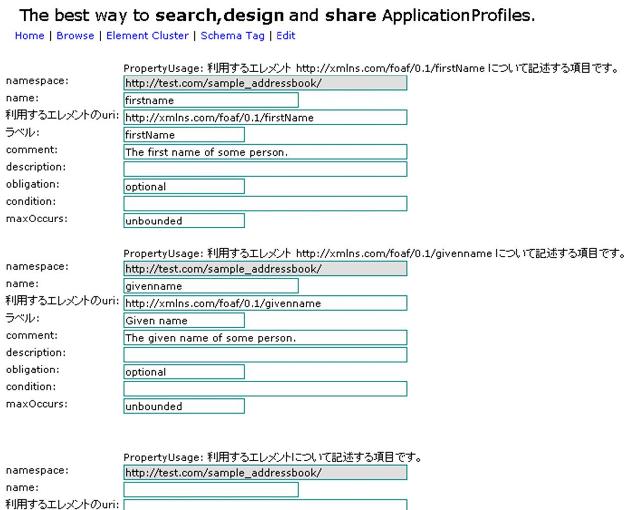
Task: Click the first property's maxOccurs field
Action: [x=184, y=221]
